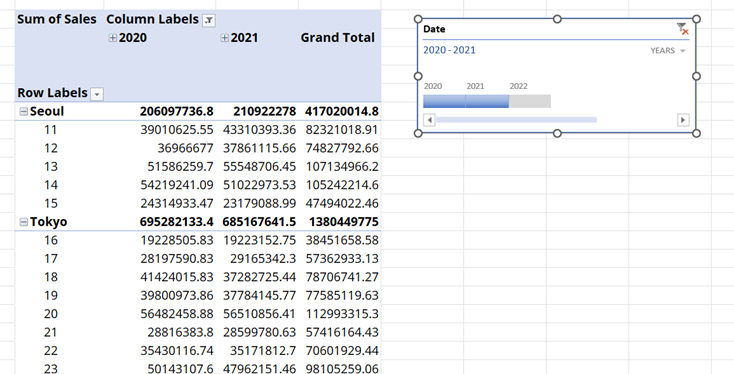Select Tokyo grand total 1380449775
Image resolution: width=734 pixels, height=374 pixels.
344,222
